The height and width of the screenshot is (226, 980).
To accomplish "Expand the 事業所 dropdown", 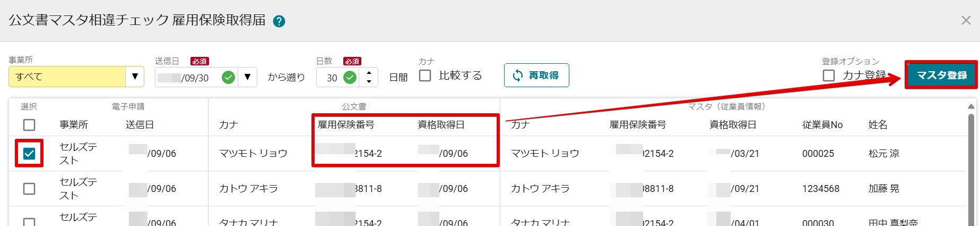I will pos(135,77).
